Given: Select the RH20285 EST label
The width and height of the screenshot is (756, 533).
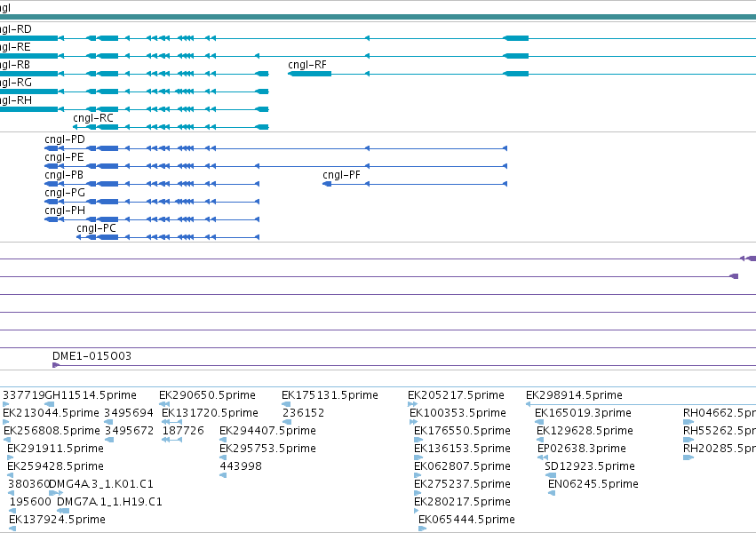Looking at the screenshot, I should [x=720, y=449].
